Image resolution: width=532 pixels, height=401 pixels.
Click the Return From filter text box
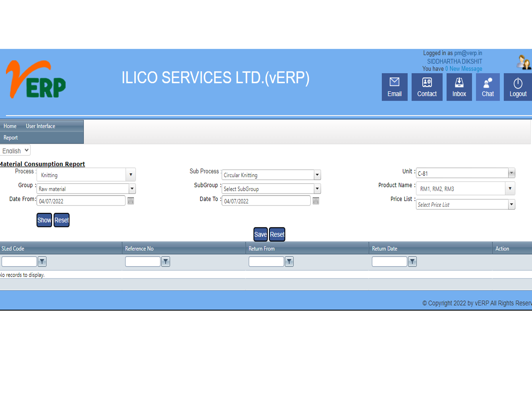[x=266, y=262]
